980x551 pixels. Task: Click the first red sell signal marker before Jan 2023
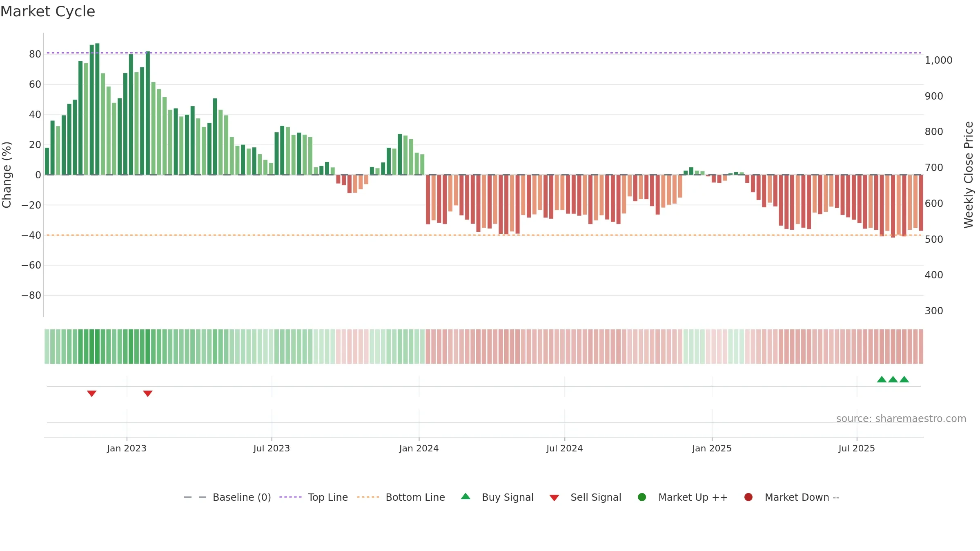pyautogui.click(x=91, y=393)
